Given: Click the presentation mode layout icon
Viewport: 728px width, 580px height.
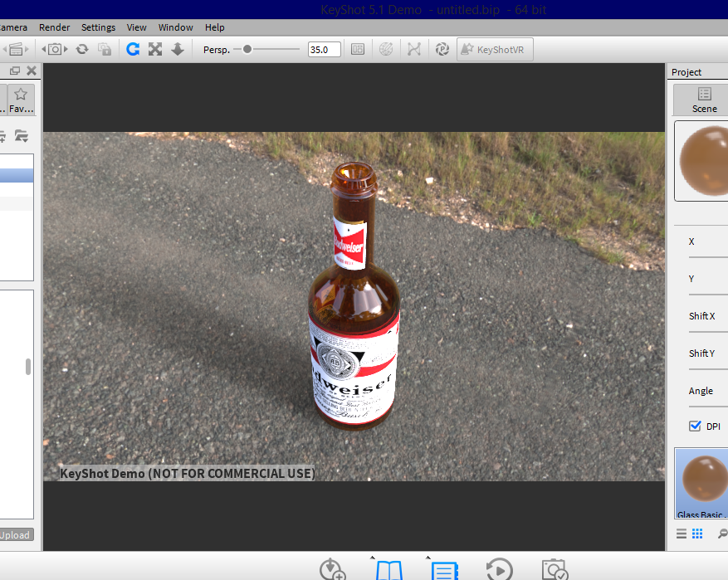Looking at the screenshot, I should [358, 49].
